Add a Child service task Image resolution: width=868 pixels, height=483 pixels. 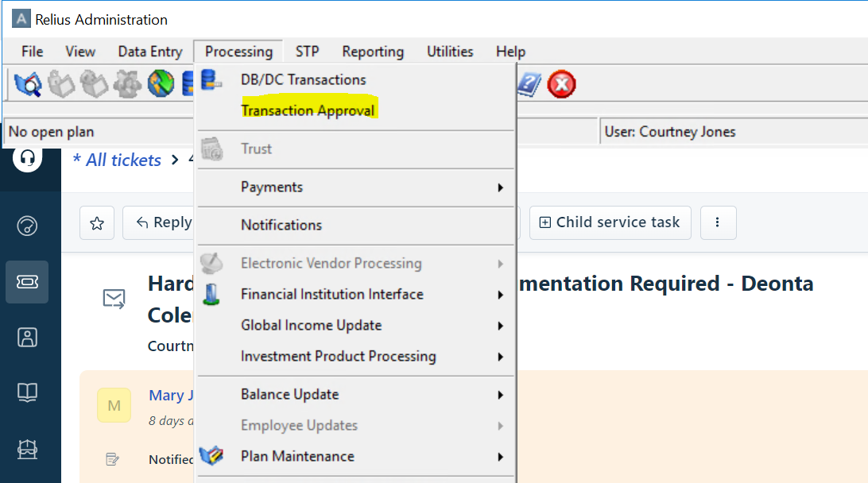tap(610, 222)
